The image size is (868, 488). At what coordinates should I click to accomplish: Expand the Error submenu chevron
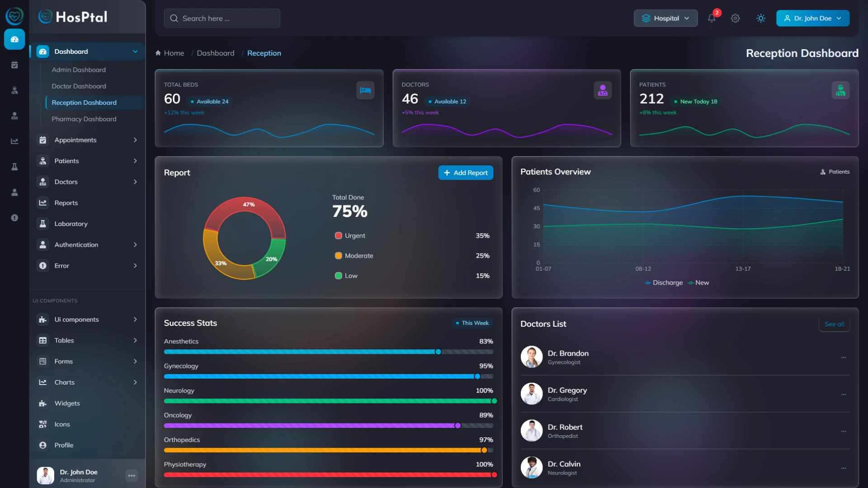(135, 266)
